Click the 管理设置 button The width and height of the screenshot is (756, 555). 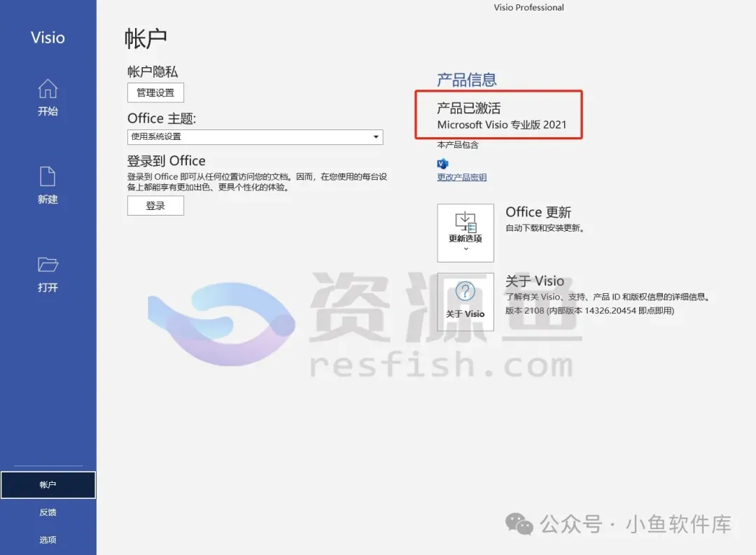[x=155, y=92]
